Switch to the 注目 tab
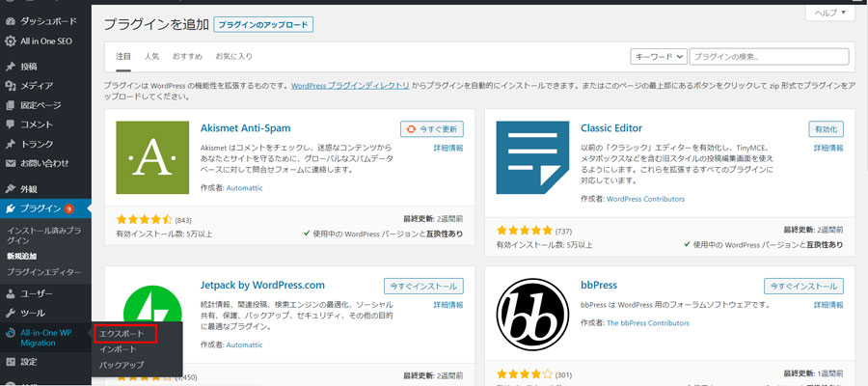Screen dimensions: 868x386 [123, 57]
